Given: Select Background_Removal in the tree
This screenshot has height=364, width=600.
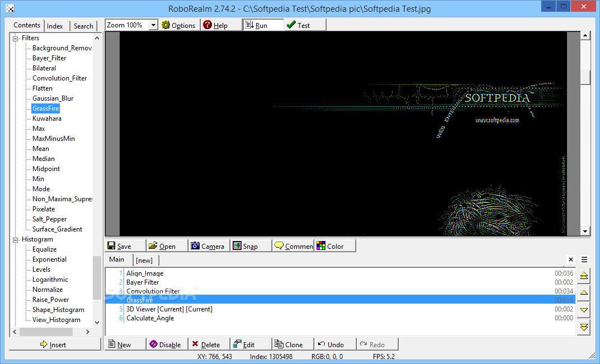Looking at the screenshot, I should click(x=62, y=48).
